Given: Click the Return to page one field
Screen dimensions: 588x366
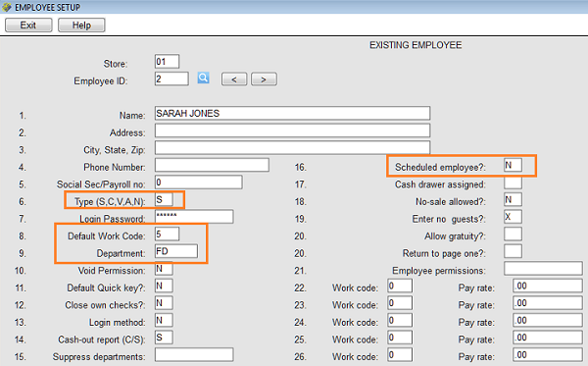Looking at the screenshot, I should (x=513, y=251).
